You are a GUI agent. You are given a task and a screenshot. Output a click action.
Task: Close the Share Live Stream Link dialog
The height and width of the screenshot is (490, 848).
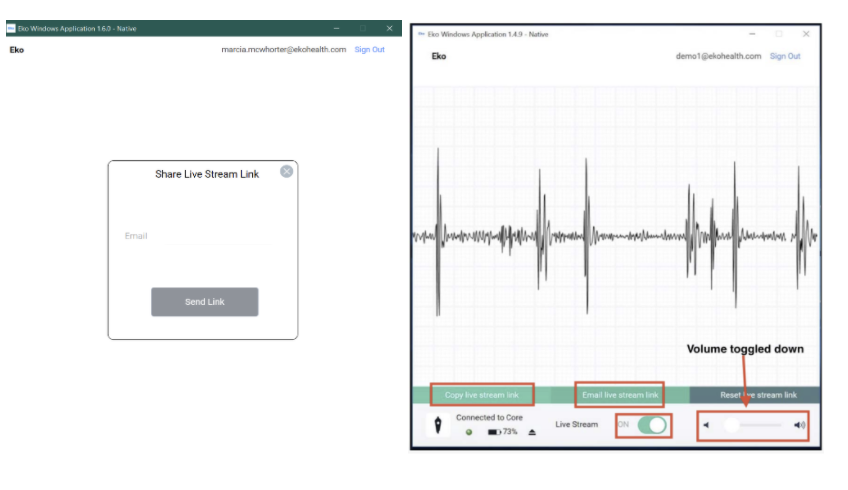[x=287, y=171]
